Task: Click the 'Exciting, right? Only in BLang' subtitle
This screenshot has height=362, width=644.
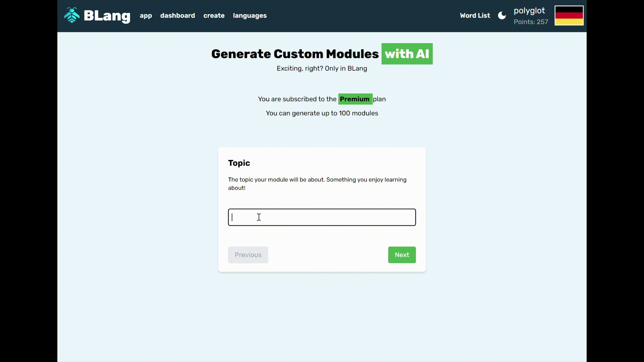Action: [322, 68]
